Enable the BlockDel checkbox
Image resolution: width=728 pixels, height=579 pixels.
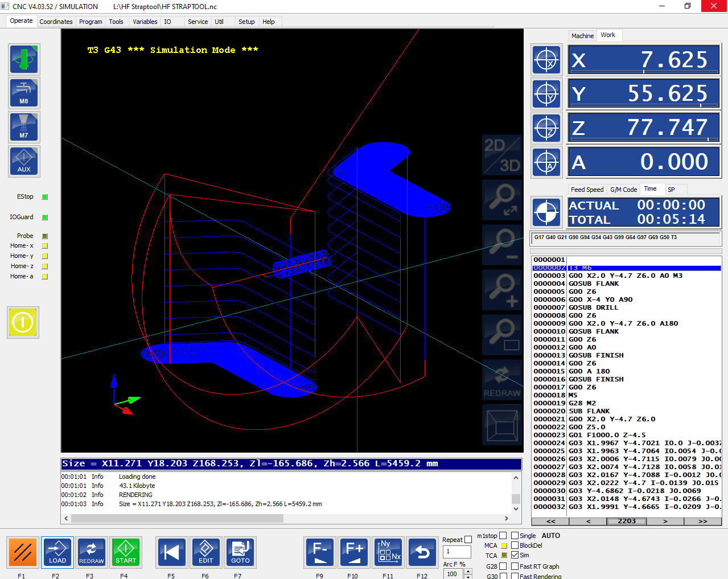click(x=515, y=545)
